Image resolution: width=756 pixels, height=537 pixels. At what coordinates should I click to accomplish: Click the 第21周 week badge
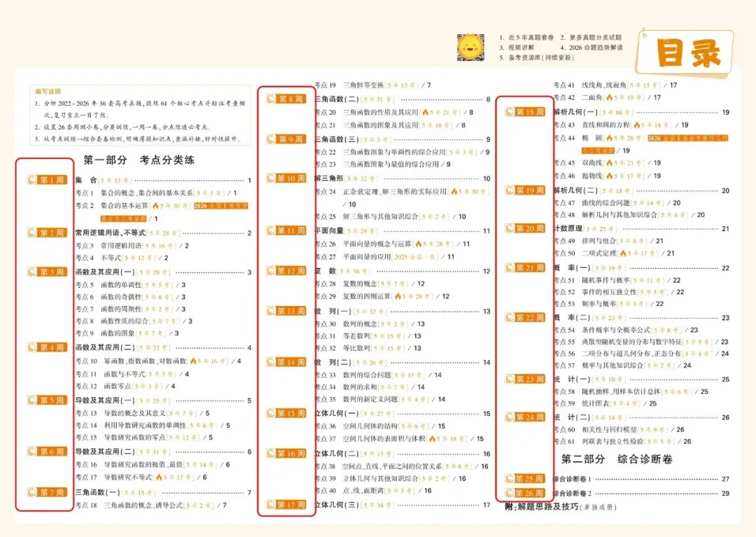(524, 267)
